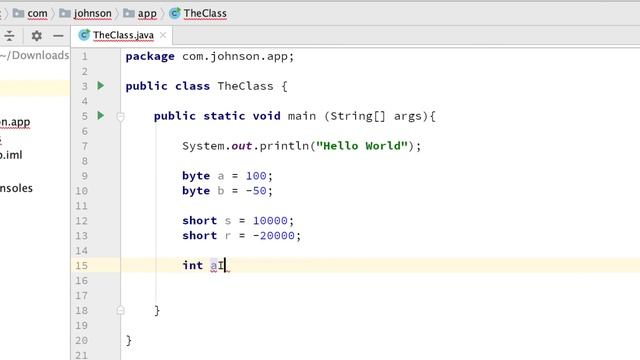The image size is (640, 360).
Task: Select the '.iml' file in project tree
Action: tap(11, 155)
